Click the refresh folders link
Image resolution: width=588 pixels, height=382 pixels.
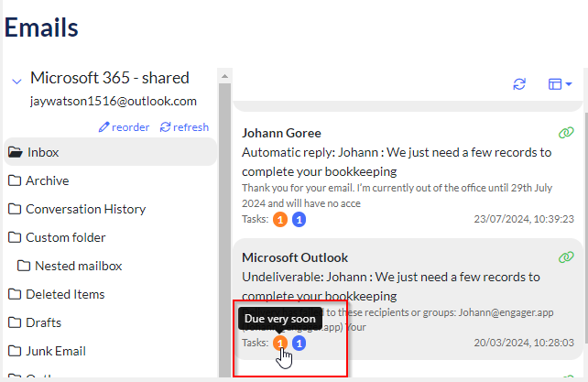184,127
